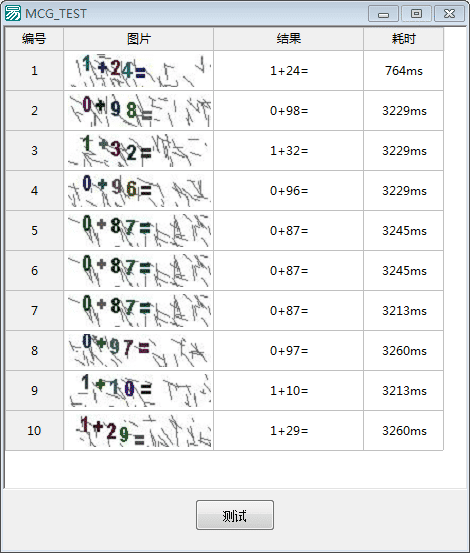
Task: Click the captcha thumbnail in row 10
Action: tap(139, 430)
